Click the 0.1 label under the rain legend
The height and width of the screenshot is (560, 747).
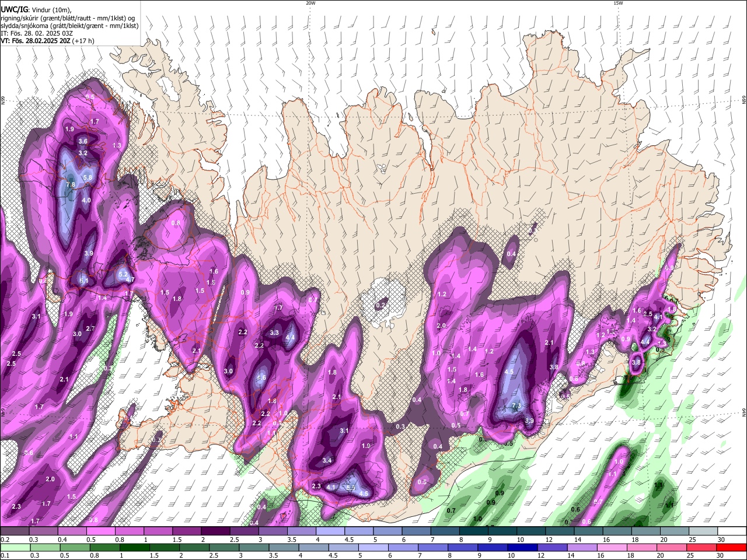(4, 555)
